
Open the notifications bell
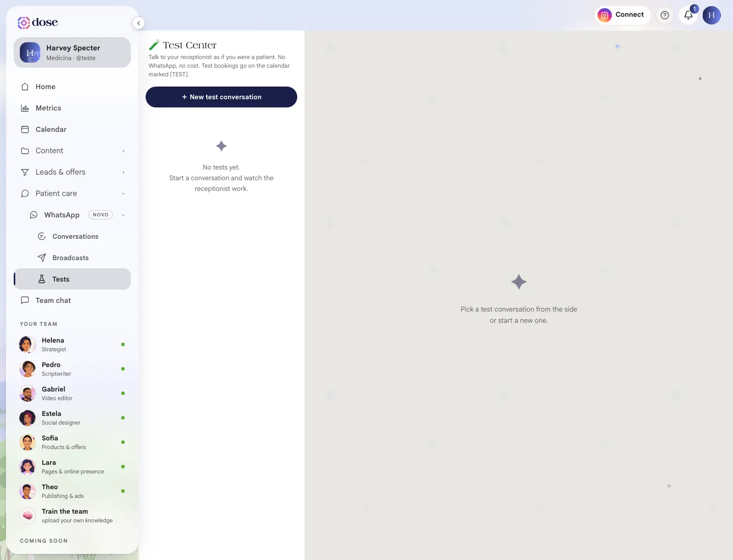click(x=688, y=15)
